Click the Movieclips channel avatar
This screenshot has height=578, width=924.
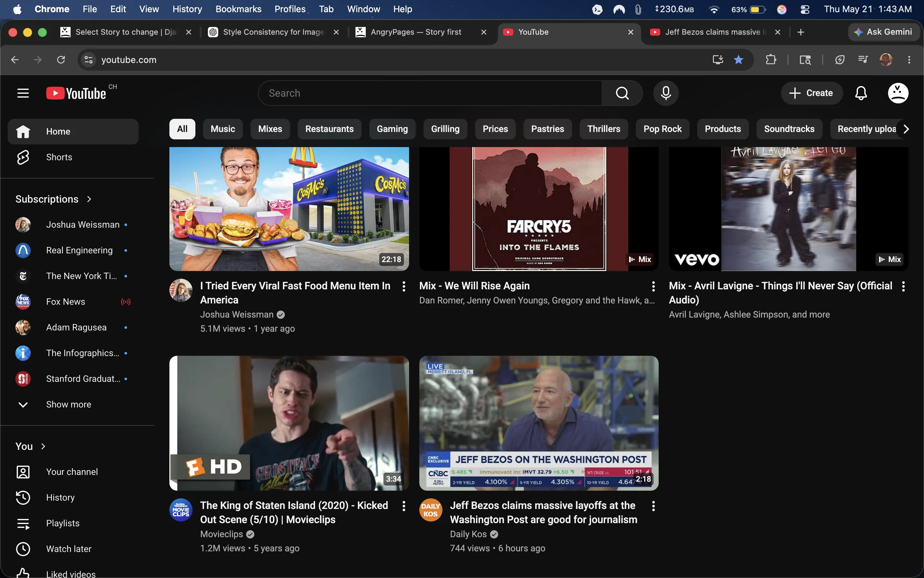click(181, 510)
